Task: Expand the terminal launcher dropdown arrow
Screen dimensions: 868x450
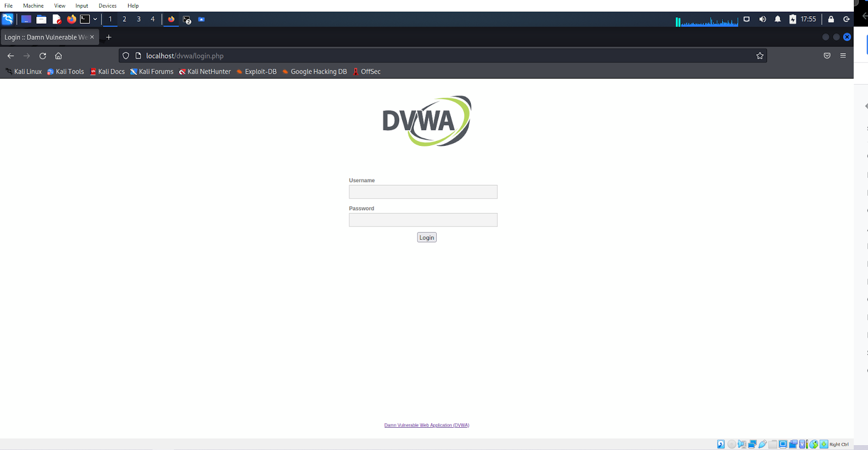Action: click(x=95, y=19)
